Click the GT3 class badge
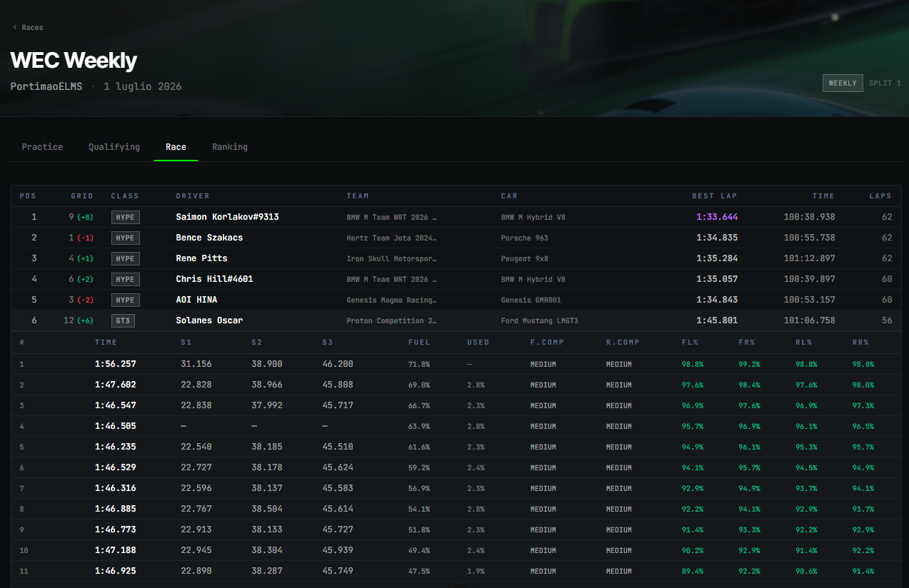The width and height of the screenshot is (909, 588). point(123,320)
